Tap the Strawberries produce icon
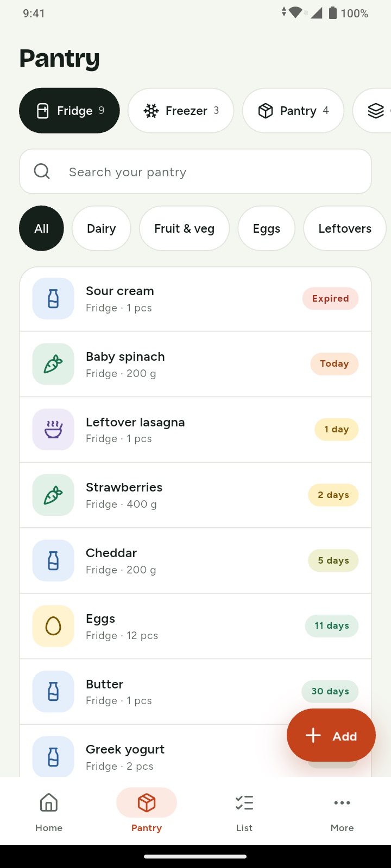The height and width of the screenshot is (868, 391). coord(53,495)
